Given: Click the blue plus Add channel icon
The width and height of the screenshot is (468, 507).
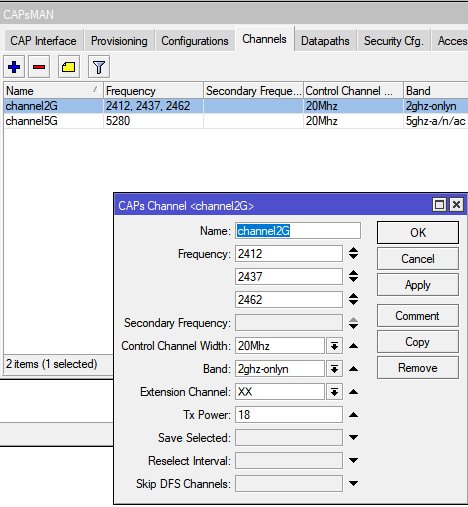Looking at the screenshot, I should 14,67.
